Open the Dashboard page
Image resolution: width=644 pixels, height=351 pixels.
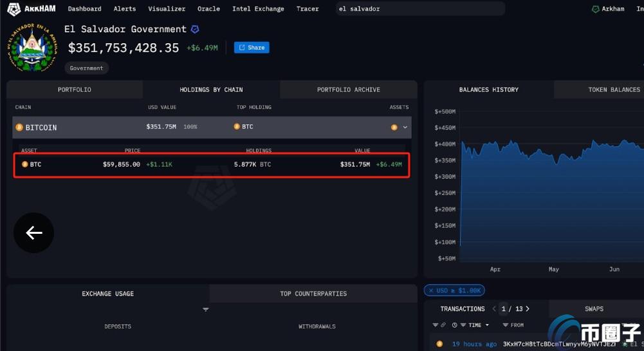coord(85,8)
